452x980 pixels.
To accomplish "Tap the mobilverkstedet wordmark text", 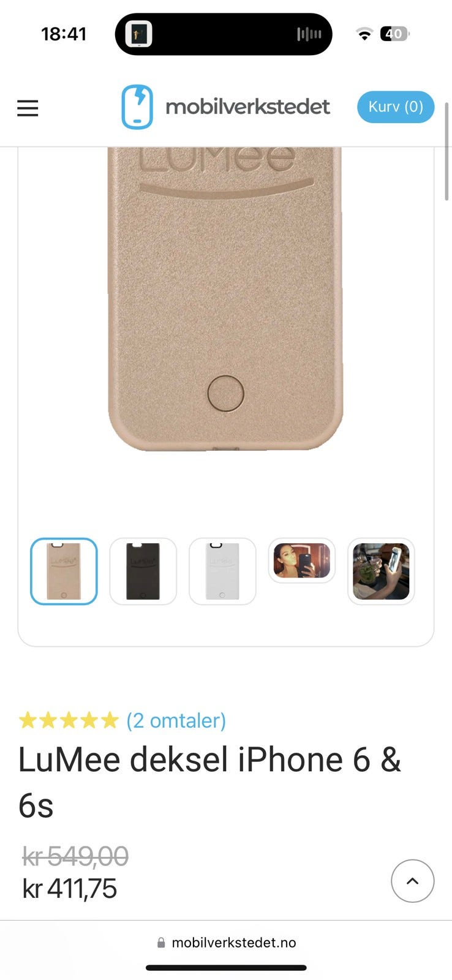I will coord(247,107).
